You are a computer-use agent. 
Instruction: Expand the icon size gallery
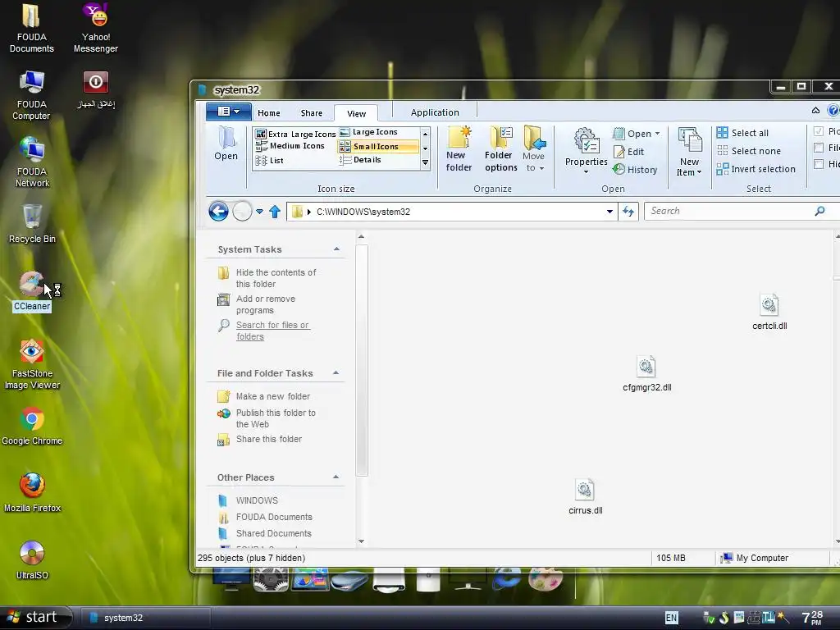tap(426, 162)
